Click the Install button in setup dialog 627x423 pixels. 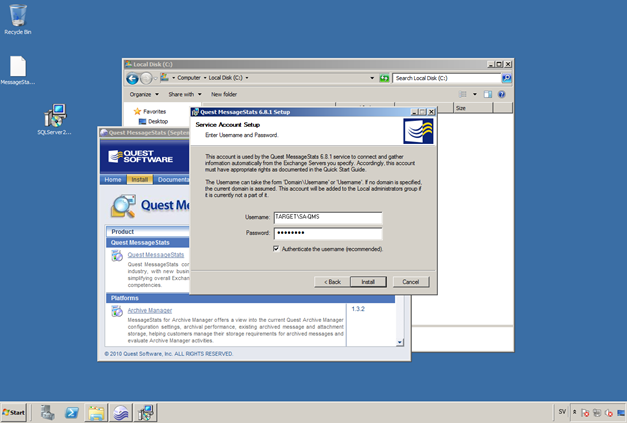tap(368, 282)
